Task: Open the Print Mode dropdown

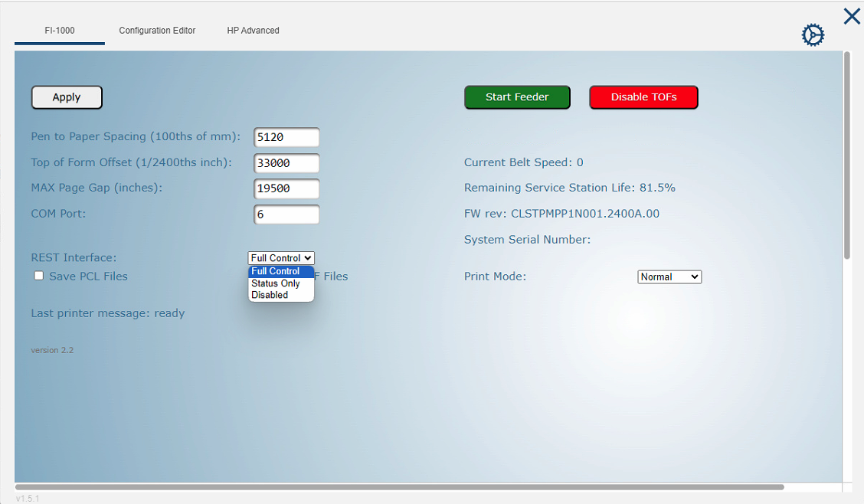Action: pyautogui.click(x=669, y=277)
